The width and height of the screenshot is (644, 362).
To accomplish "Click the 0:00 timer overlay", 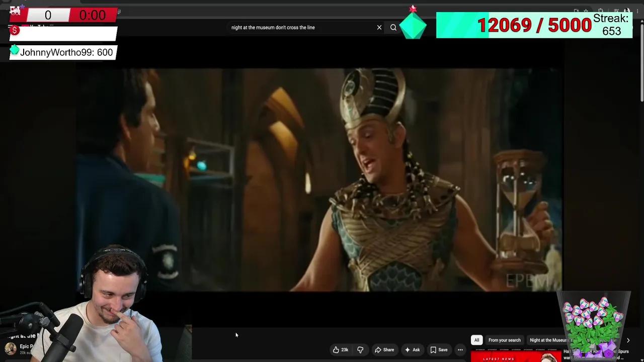I will tap(93, 15).
